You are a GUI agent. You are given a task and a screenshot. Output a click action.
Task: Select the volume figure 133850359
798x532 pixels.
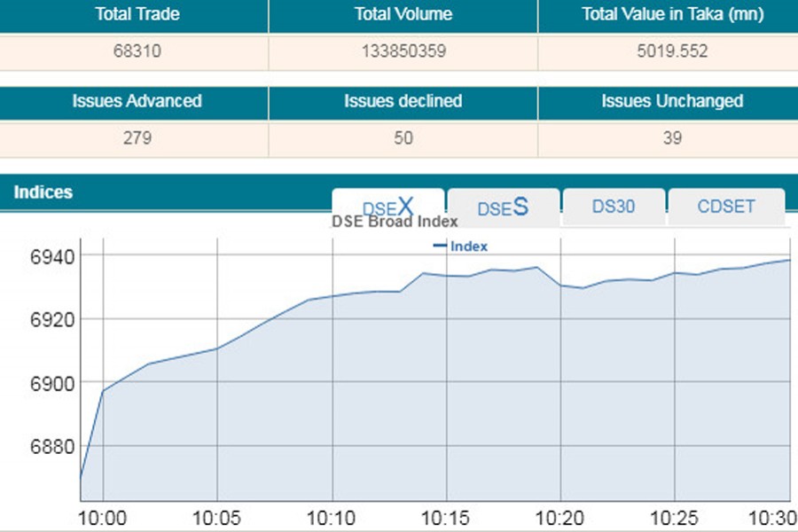point(403,51)
